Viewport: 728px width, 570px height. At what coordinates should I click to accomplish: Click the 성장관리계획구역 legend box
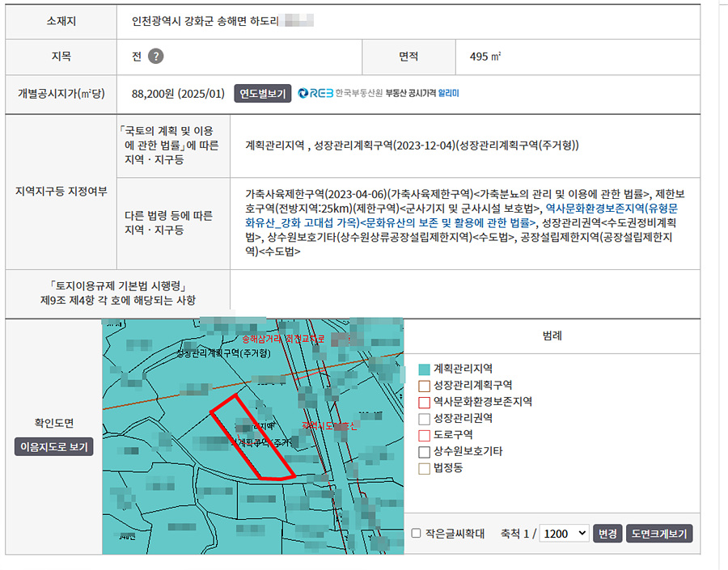coord(424,385)
